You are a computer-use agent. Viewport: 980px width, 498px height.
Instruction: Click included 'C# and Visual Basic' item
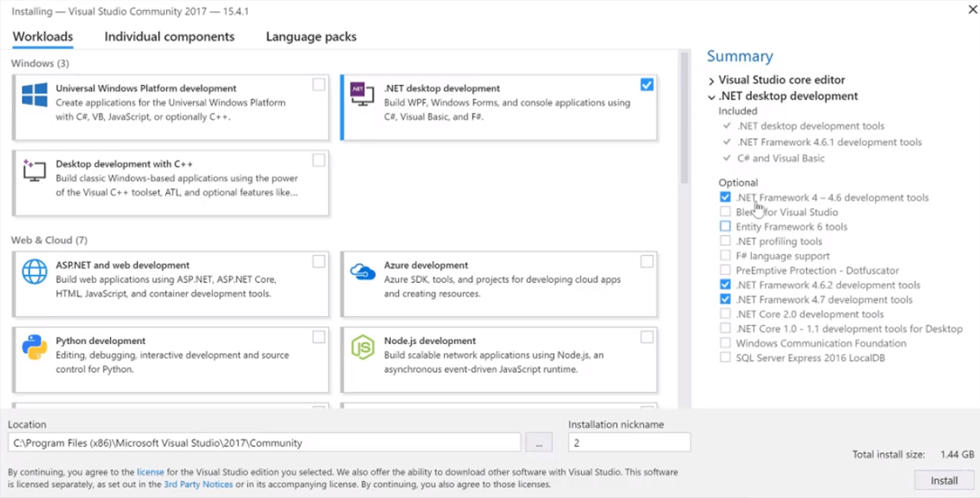point(781,158)
